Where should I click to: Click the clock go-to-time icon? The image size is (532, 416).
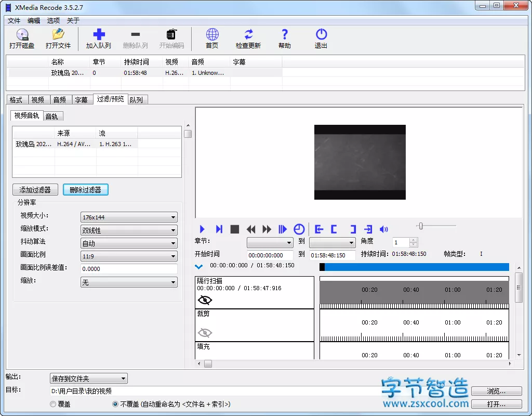click(x=299, y=229)
